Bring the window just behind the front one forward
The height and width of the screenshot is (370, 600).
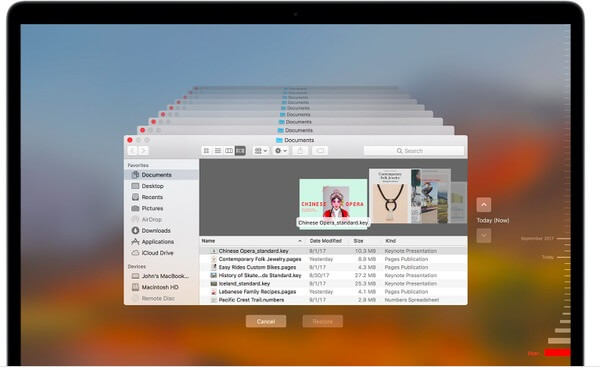point(295,130)
